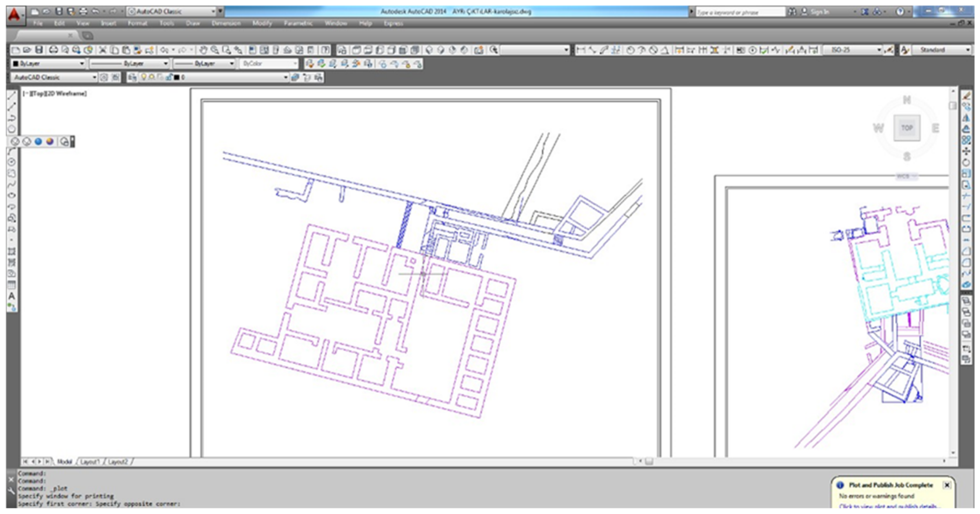Toggle layer 0 freeze sun icon
Image resolution: width=980 pixels, height=514 pixels.
(x=151, y=77)
